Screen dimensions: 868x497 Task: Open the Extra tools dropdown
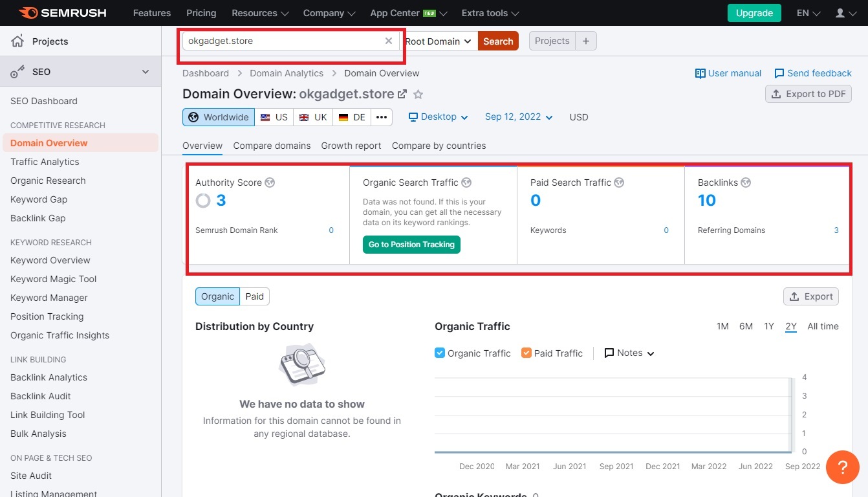(490, 13)
